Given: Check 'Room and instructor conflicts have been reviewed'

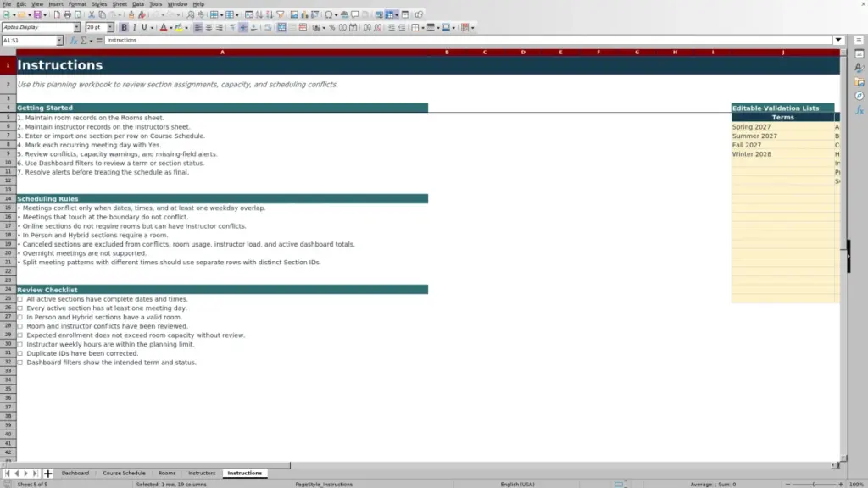Looking at the screenshot, I should coord(20,326).
